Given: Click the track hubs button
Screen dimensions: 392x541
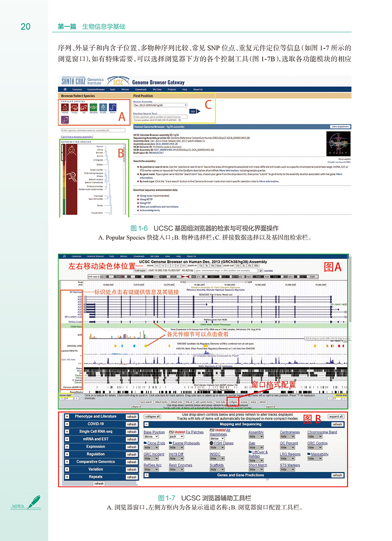Looking at the screenshot, I should pos(220,402).
